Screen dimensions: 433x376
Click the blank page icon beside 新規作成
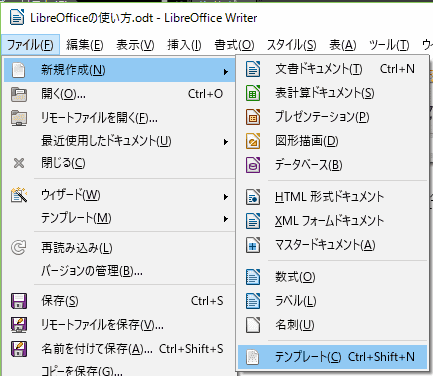(19, 70)
